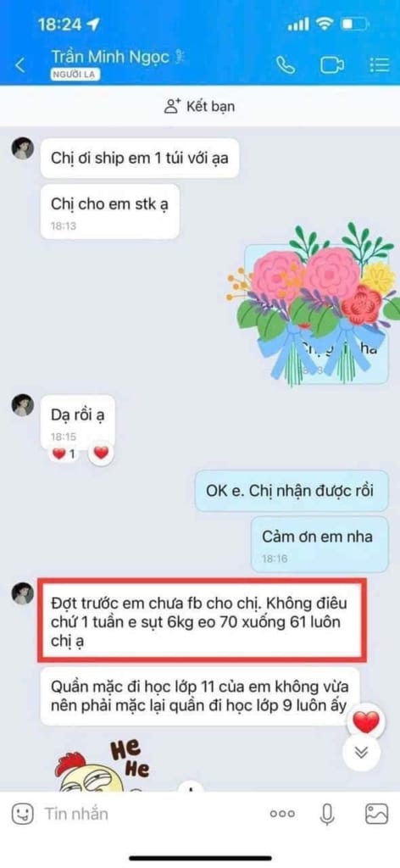
Task: Open more options three-dots in message bar
Action: 282,814
